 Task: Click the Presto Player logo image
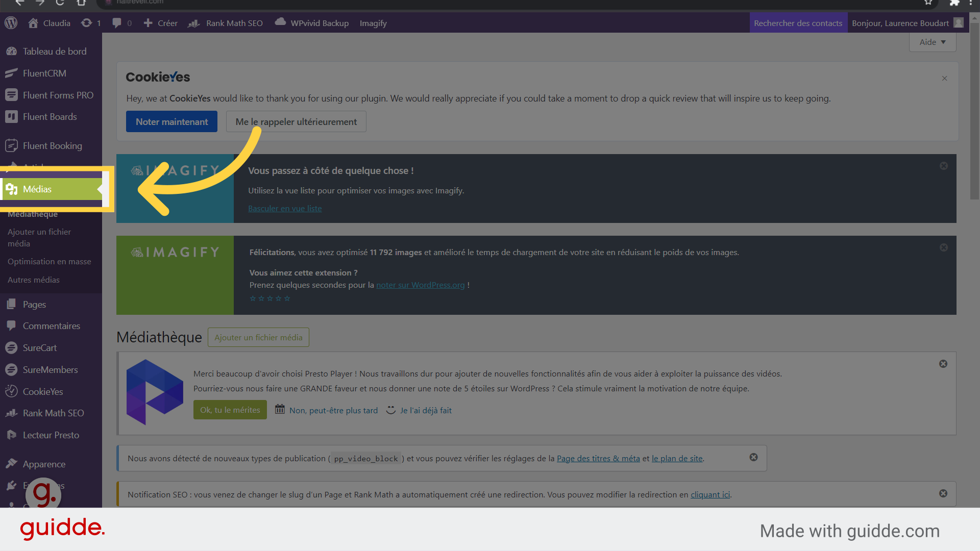coord(155,392)
